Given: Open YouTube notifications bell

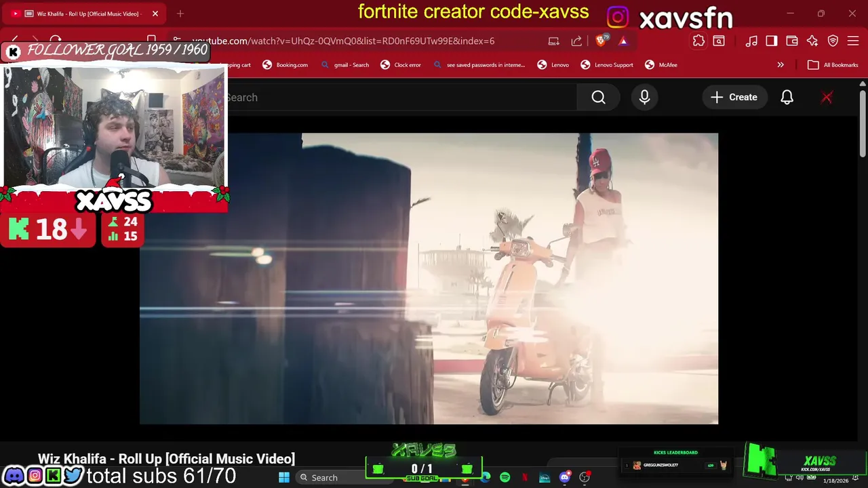Looking at the screenshot, I should pos(787,98).
